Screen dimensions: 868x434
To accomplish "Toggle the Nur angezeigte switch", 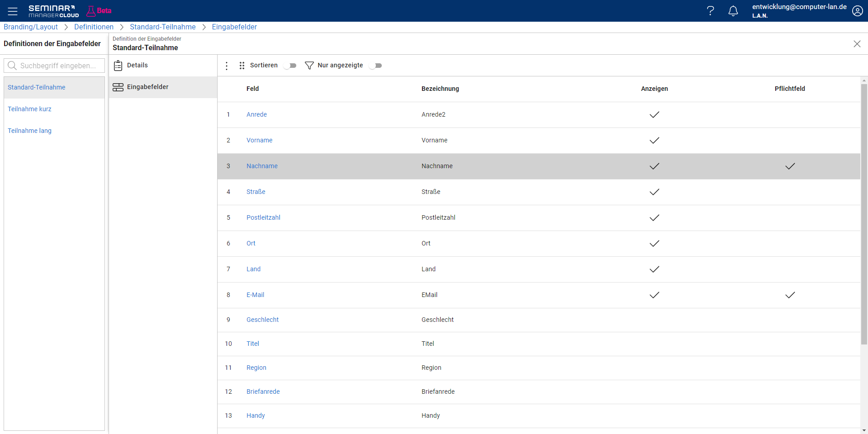I will [x=375, y=66].
